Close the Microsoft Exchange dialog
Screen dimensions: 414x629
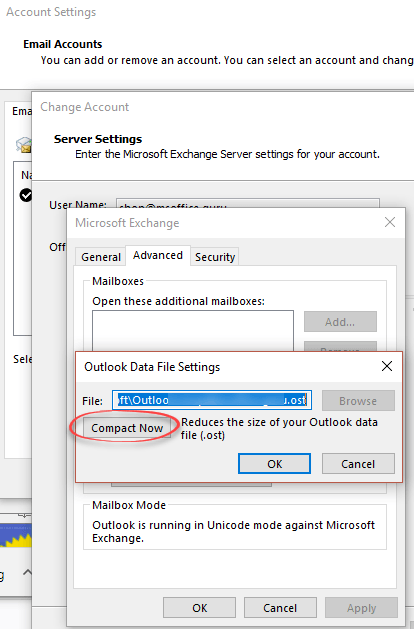tap(390, 222)
